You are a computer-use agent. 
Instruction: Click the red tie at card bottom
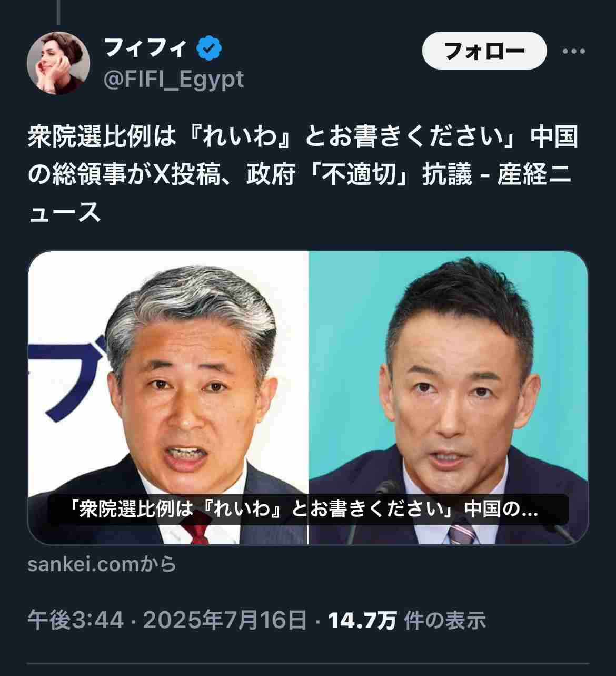click(195, 530)
